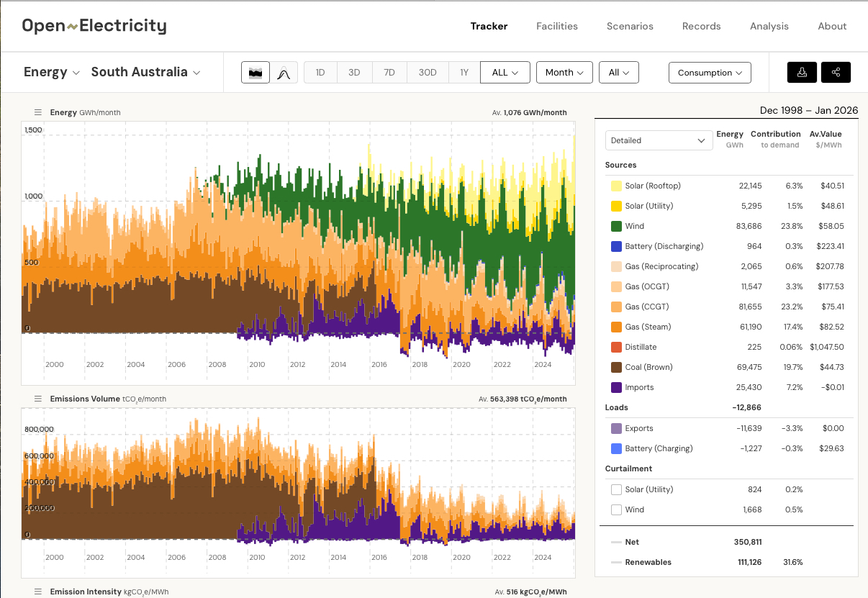
Task: Open the Emissions Volume chart options menu
Action: click(38, 399)
